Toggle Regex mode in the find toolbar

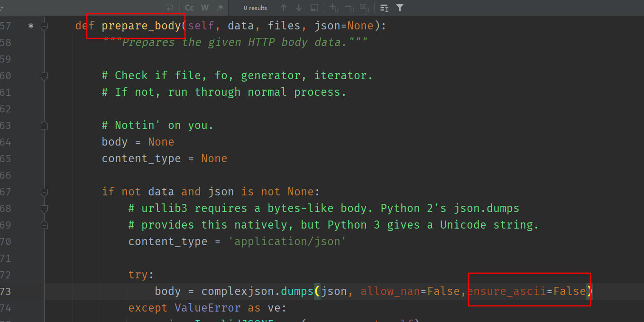(220, 8)
